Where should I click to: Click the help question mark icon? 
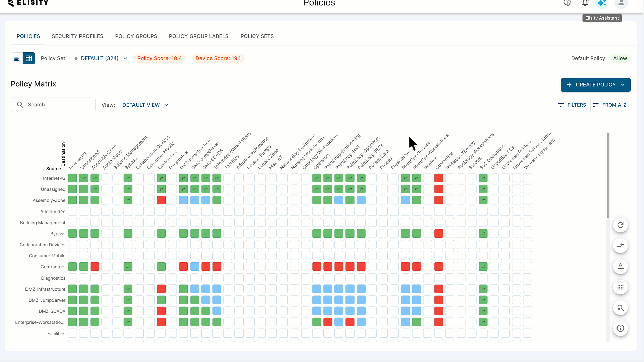click(567, 3)
